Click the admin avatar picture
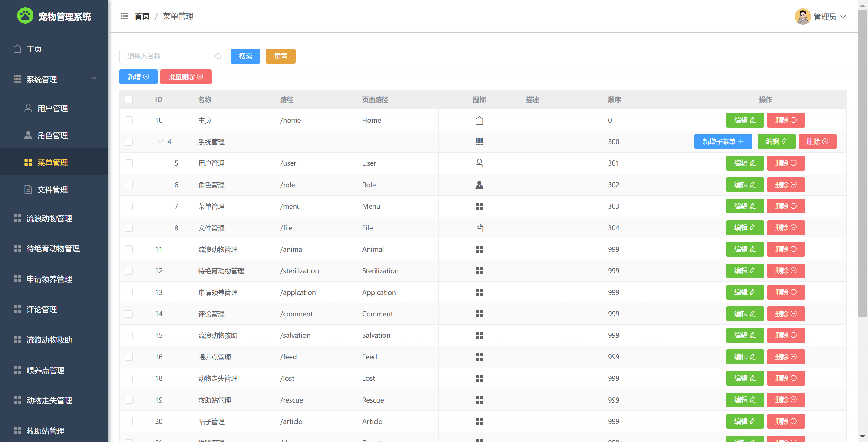This screenshot has width=868, height=442. click(x=802, y=17)
